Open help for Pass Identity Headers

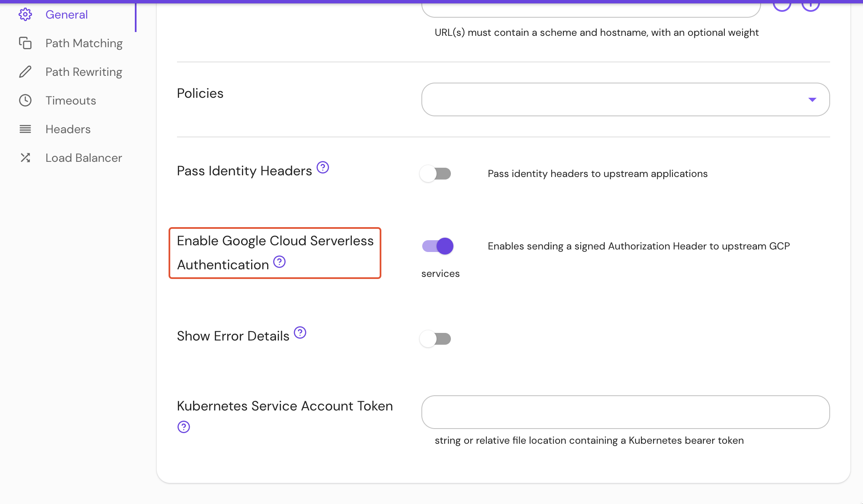click(323, 168)
